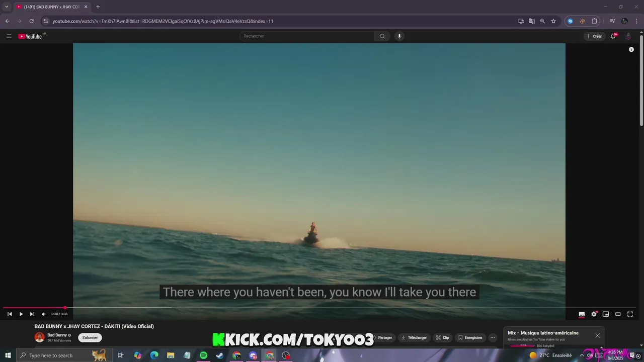Reload the YouTube page
Image resolution: width=644 pixels, height=362 pixels.
click(31, 21)
